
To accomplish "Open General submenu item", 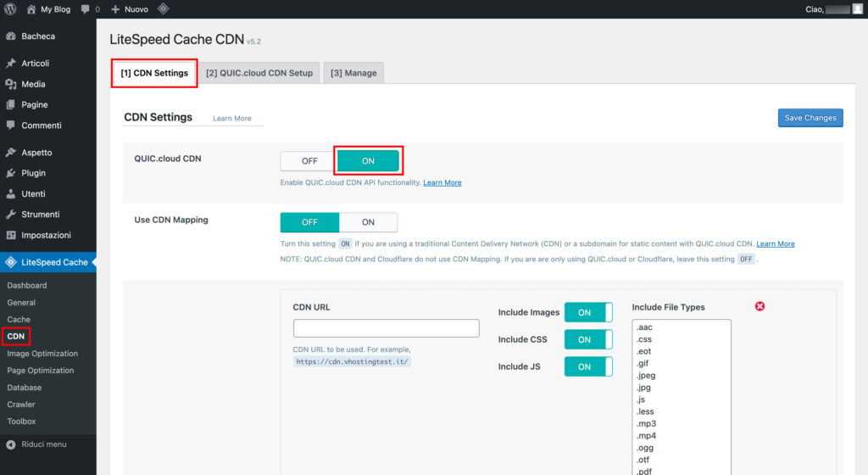I will [21, 302].
